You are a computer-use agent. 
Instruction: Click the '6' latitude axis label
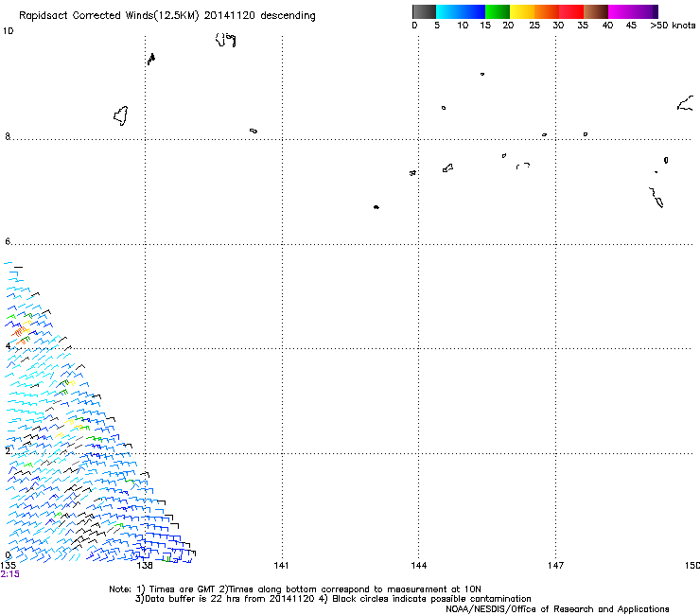pyautogui.click(x=8, y=241)
